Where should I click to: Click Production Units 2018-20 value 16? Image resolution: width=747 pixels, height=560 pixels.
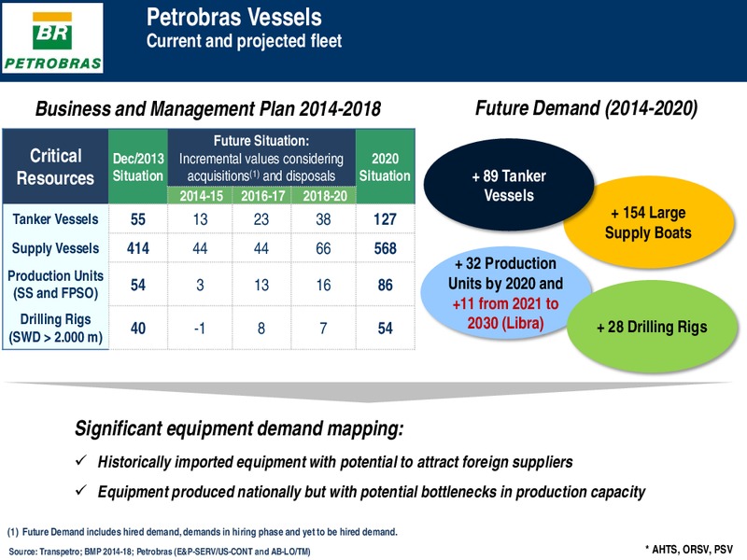pos(323,285)
